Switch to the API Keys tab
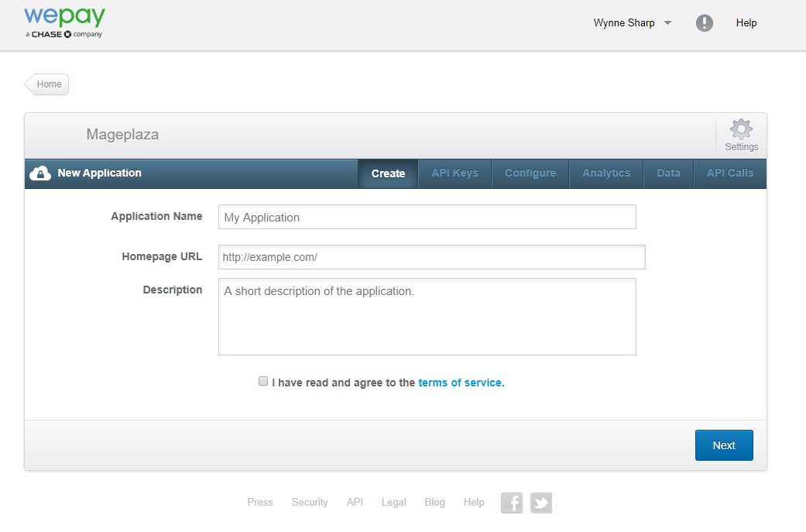Screen dimensions: 806x532 coord(455,173)
